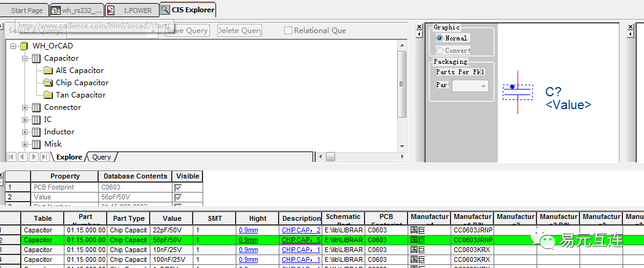This screenshot has width=644, height=268.
Task: Select AlE Capacitor in the tree
Action: point(80,71)
